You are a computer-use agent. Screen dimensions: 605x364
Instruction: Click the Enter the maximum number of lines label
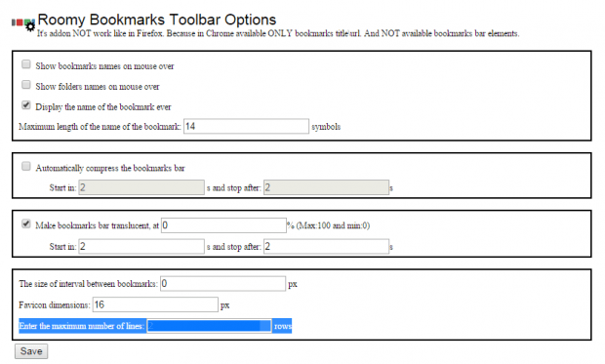click(x=82, y=326)
